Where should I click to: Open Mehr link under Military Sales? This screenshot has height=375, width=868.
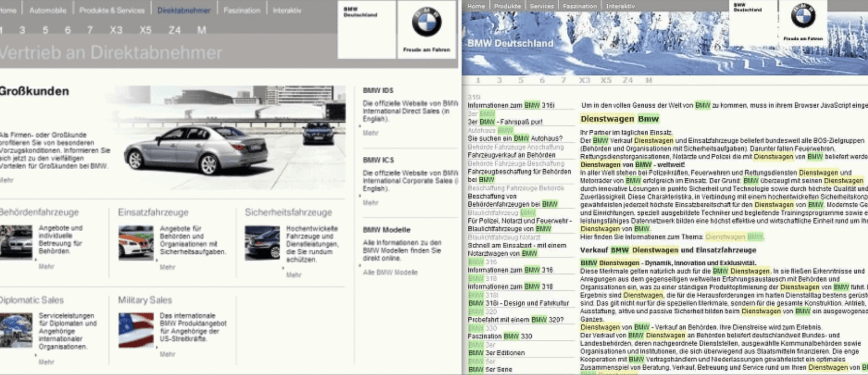[167, 354]
